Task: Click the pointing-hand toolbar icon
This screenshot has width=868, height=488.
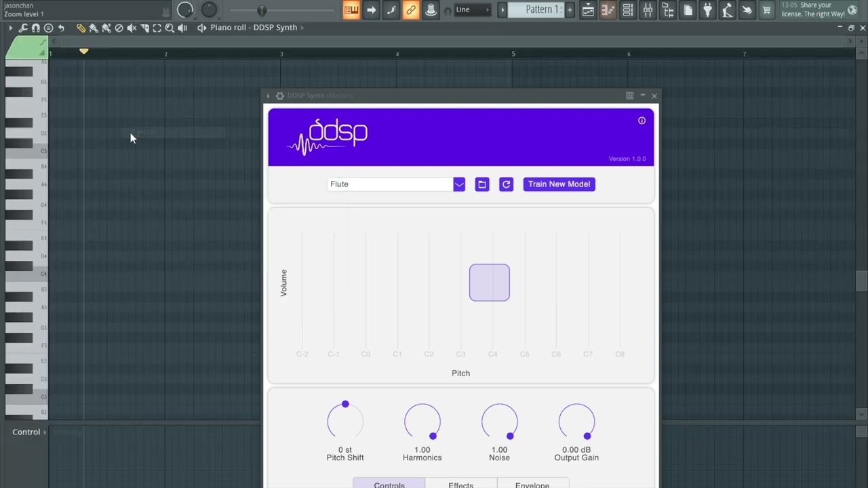Action: tap(747, 9)
